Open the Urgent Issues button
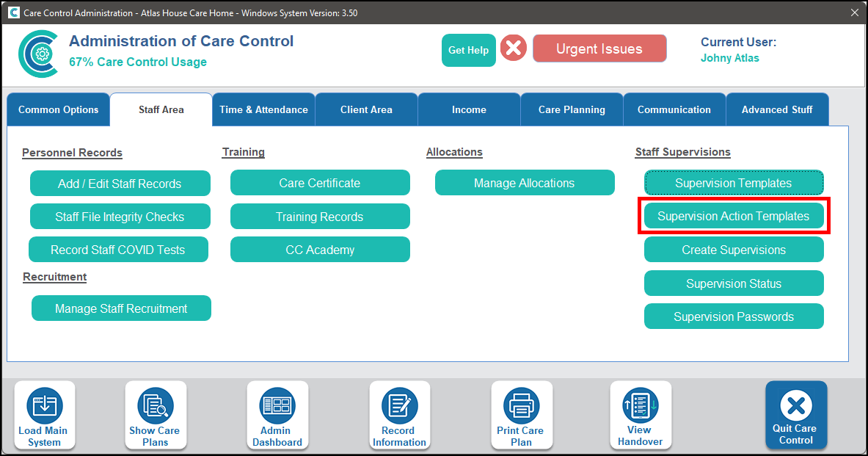 599,49
